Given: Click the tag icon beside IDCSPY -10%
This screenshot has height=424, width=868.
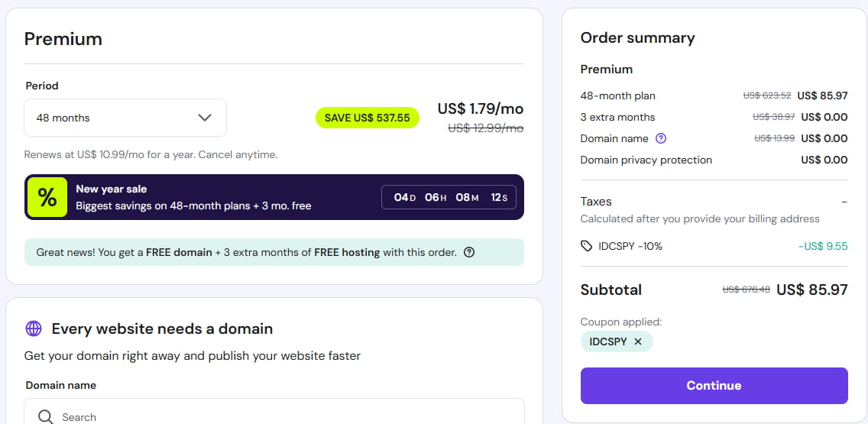Looking at the screenshot, I should coord(587,246).
